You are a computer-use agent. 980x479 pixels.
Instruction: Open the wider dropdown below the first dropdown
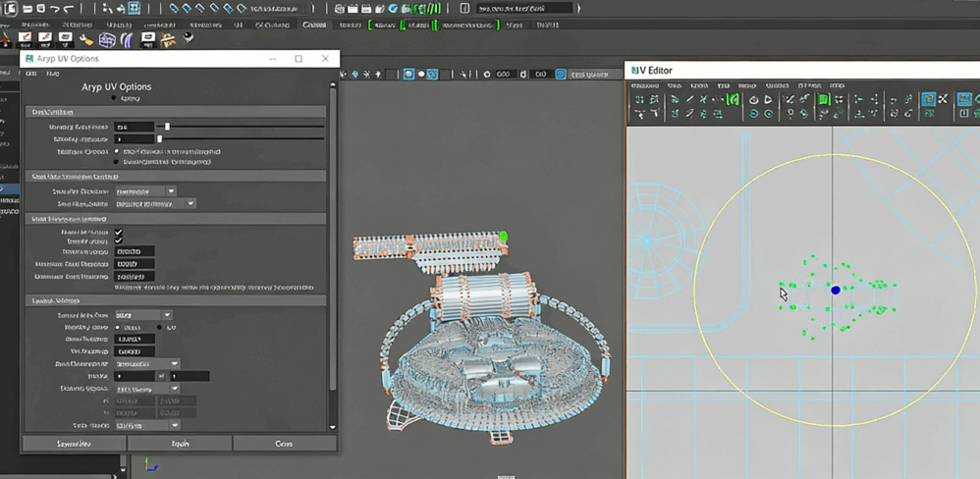[x=155, y=204]
